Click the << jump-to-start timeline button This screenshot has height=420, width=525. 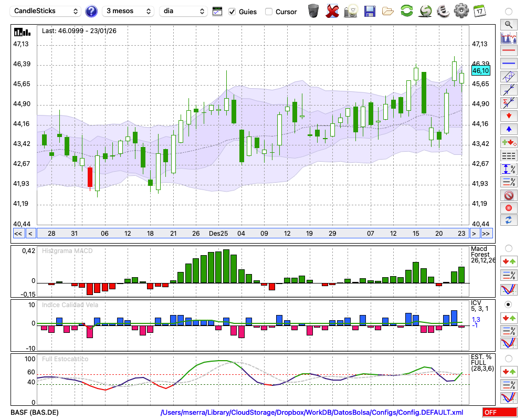tap(18, 234)
